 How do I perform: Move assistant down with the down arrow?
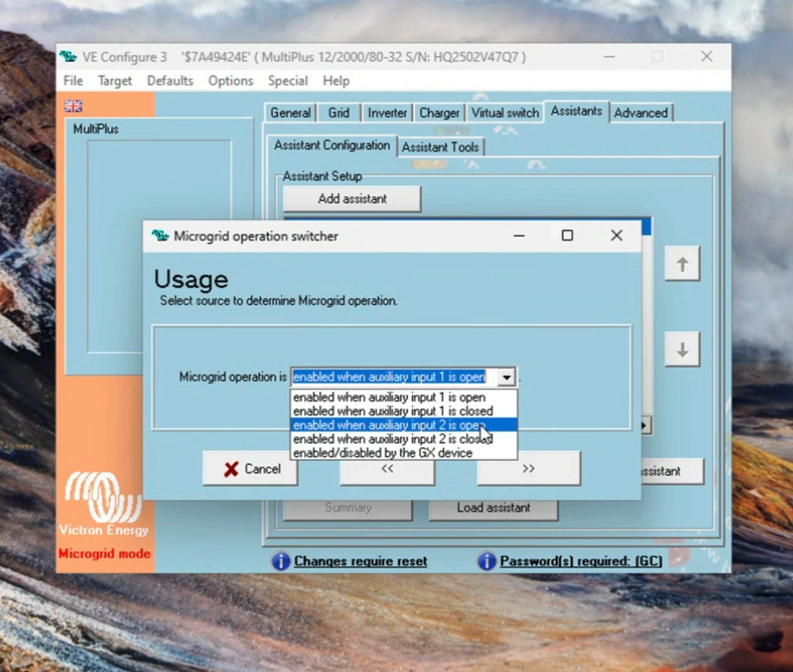click(683, 350)
